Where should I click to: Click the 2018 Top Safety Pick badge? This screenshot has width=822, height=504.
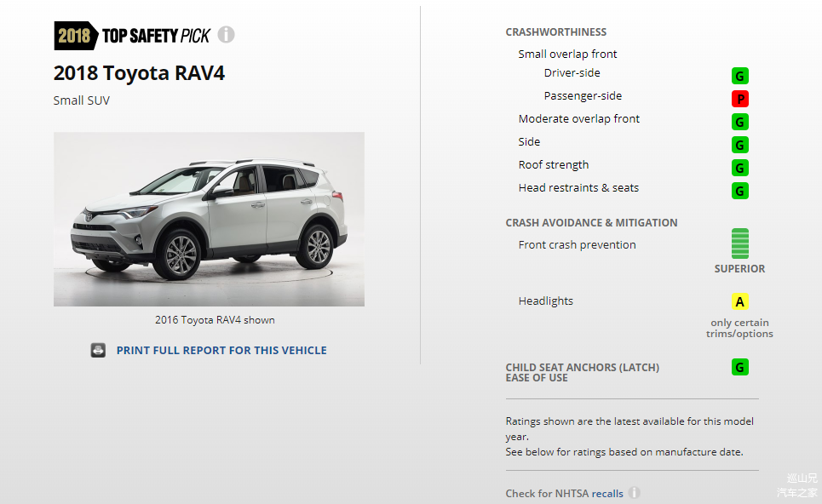(133, 36)
